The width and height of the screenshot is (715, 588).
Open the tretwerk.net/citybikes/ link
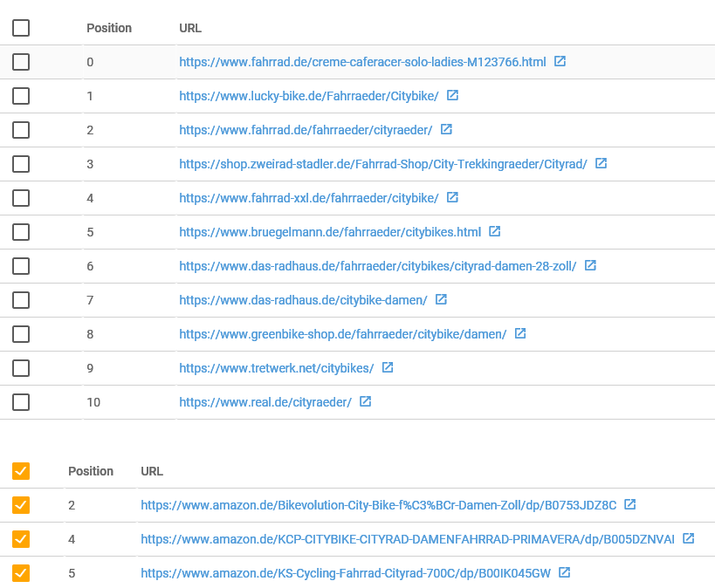pos(277,368)
